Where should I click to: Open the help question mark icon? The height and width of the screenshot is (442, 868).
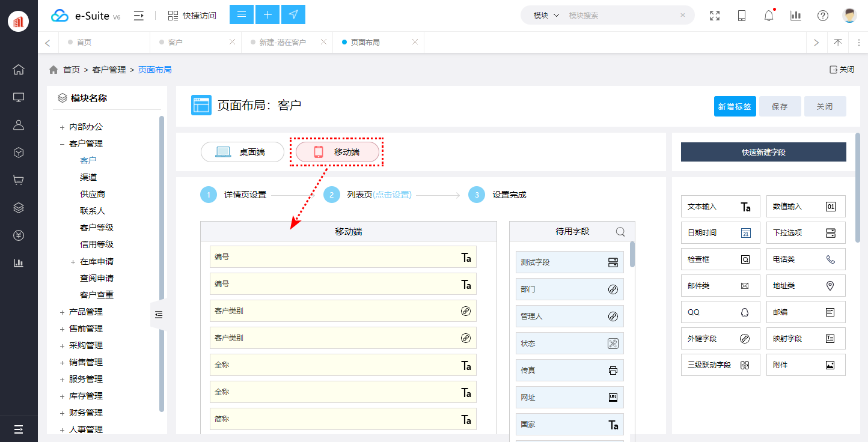[x=823, y=16]
